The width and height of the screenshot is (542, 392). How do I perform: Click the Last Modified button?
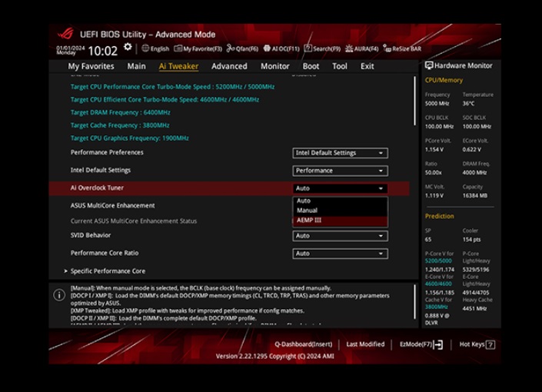tap(365, 344)
